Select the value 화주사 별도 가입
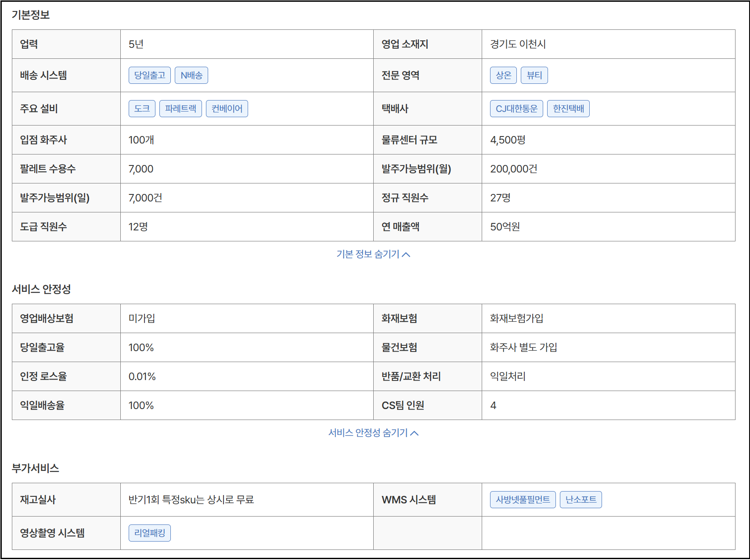Image resolution: width=750 pixels, height=560 pixels. point(524,348)
